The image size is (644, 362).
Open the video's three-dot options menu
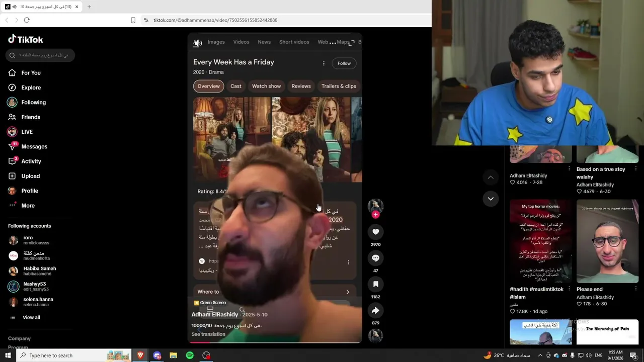tap(333, 43)
